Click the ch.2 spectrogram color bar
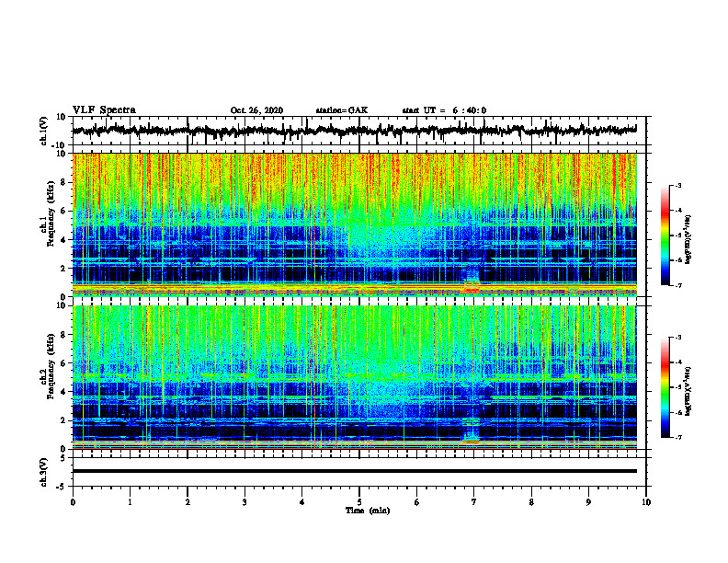 tap(665, 387)
